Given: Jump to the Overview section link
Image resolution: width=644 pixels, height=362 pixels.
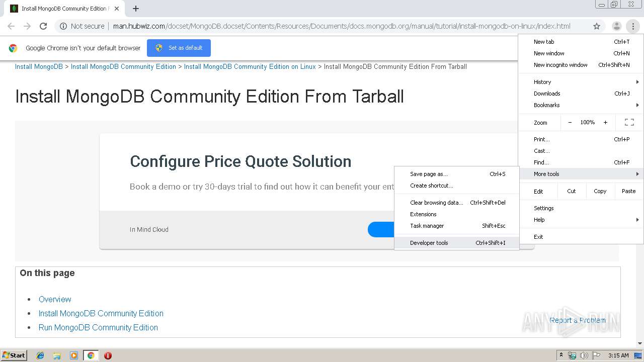Looking at the screenshot, I should tap(55, 299).
